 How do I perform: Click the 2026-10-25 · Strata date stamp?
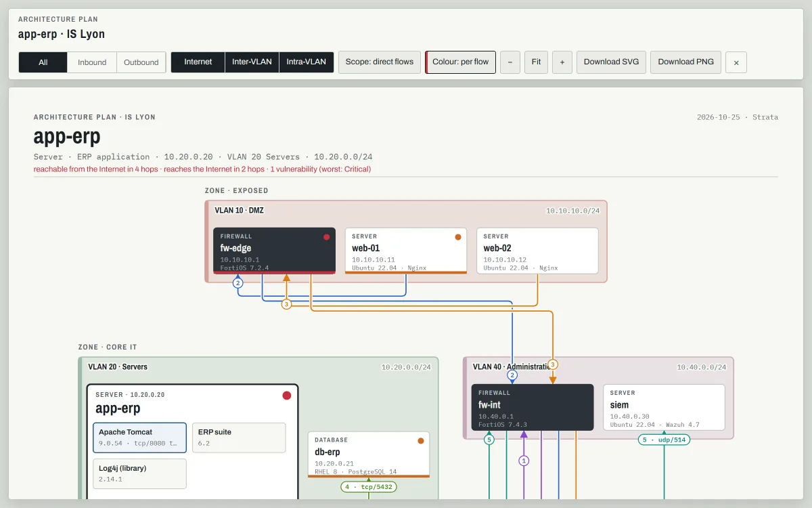coord(738,117)
